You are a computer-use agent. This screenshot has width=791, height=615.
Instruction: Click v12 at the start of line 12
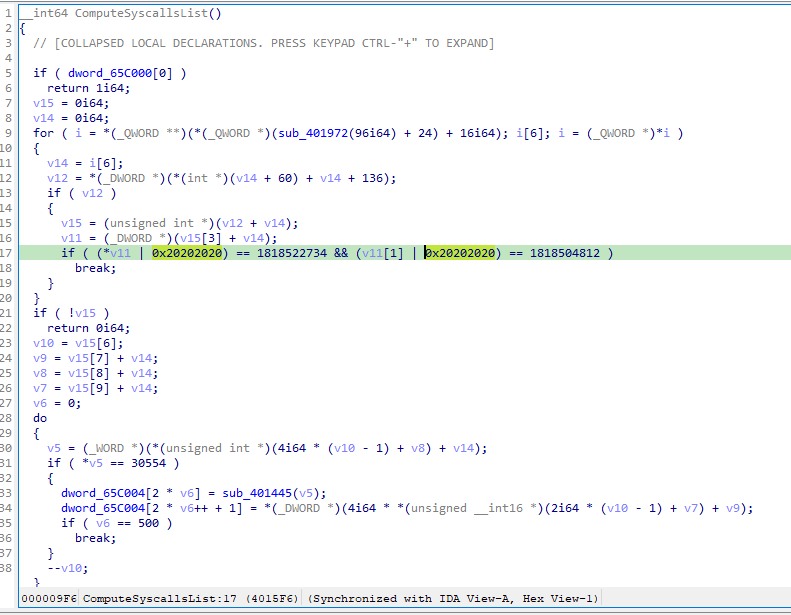coord(58,178)
